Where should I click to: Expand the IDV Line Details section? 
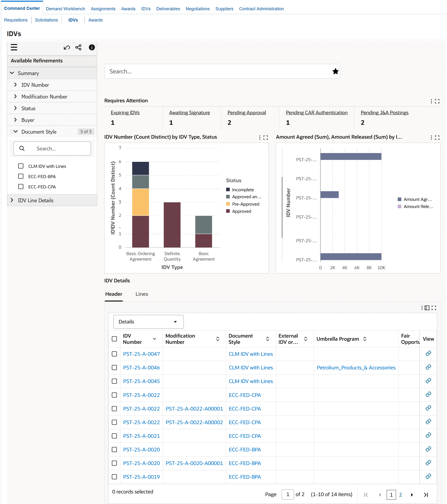tap(12, 200)
